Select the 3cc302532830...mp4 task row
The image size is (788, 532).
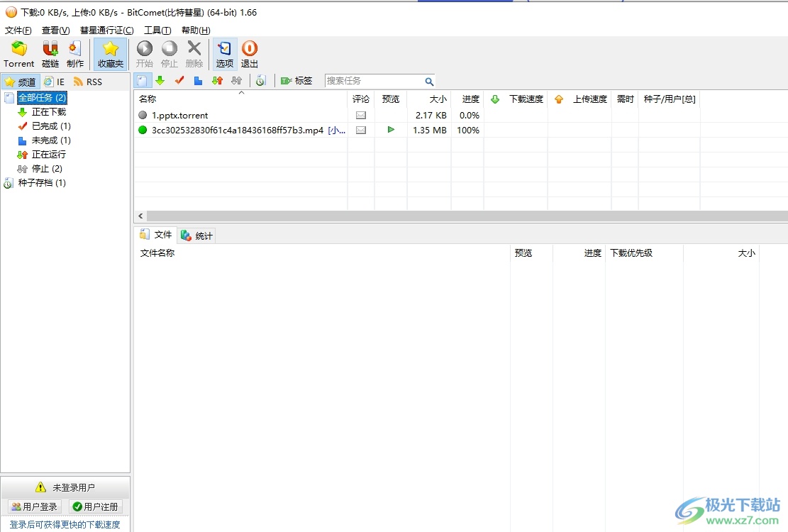click(x=461, y=130)
